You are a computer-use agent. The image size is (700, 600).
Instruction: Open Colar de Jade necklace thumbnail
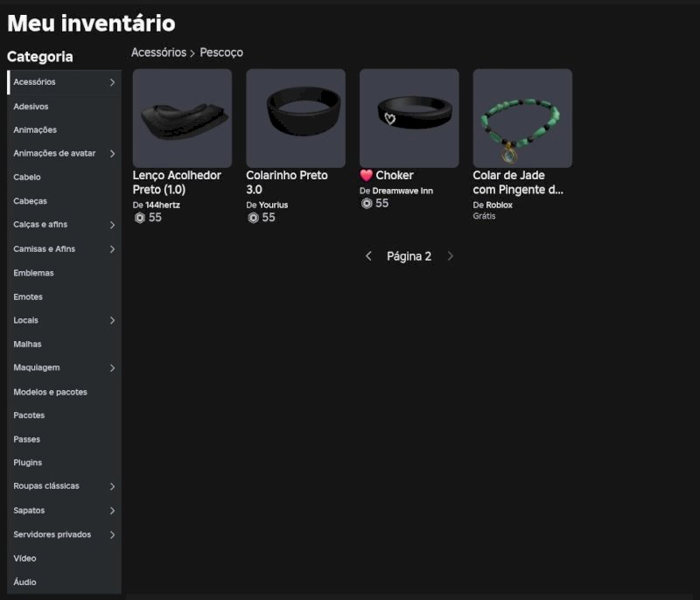[522, 118]
